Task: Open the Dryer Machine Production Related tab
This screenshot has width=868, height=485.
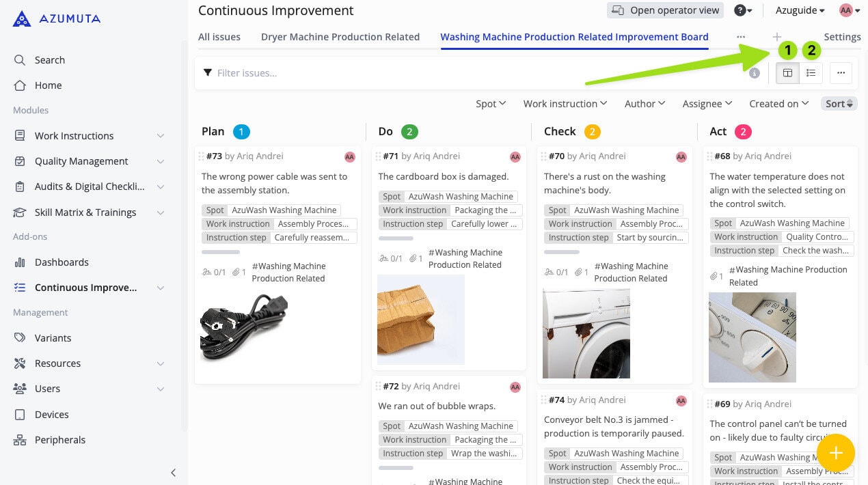Action: [x=340, y=37]
